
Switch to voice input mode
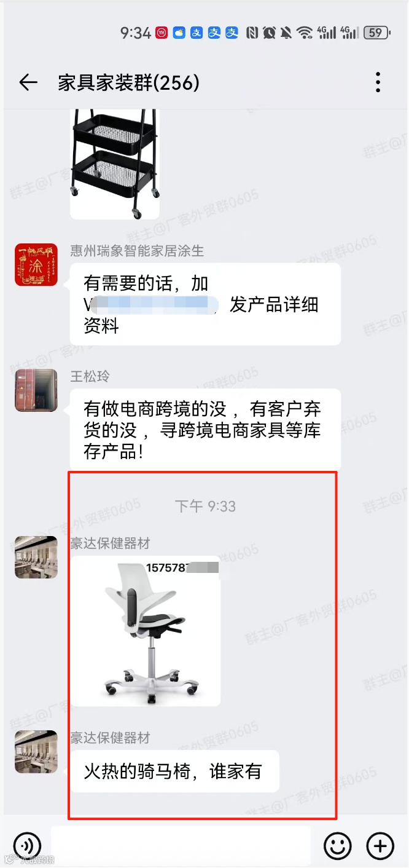(27, 846)
